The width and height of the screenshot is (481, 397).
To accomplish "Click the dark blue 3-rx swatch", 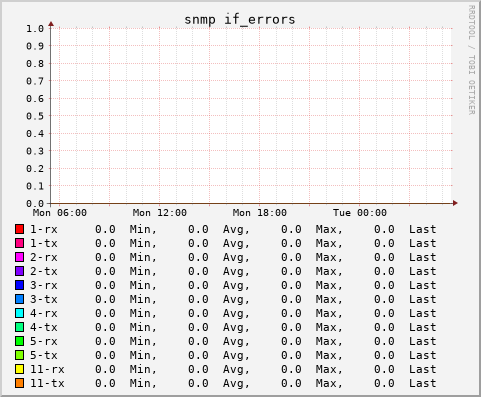I will [19, 285].
